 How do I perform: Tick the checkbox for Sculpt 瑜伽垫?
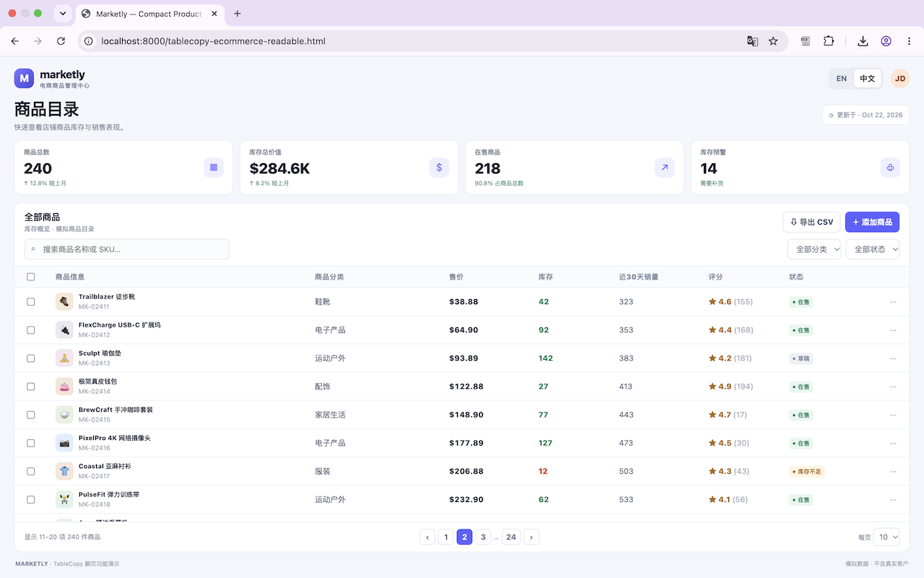coord(30,358)
